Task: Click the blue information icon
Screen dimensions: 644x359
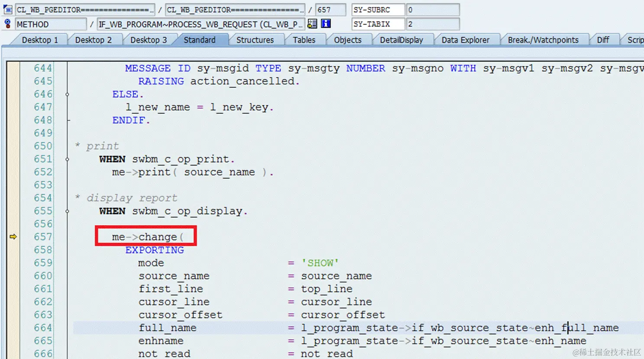Action: [x=326, y=24]
